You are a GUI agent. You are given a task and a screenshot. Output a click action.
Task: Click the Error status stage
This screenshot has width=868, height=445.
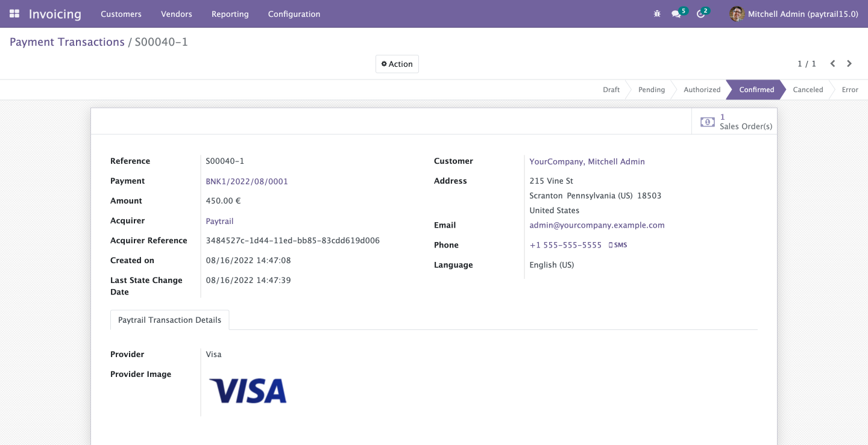[850, 90]
